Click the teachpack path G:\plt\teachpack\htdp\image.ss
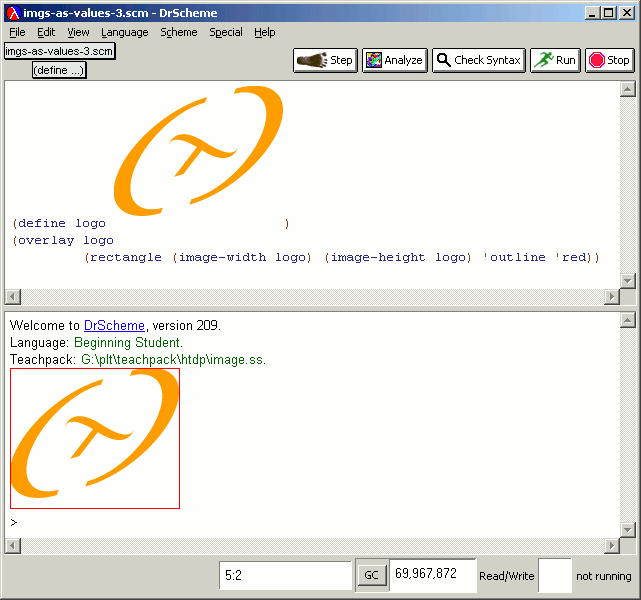Image resolution: width=641 pixels, height=600 pixels. click(x=173, y=360)
